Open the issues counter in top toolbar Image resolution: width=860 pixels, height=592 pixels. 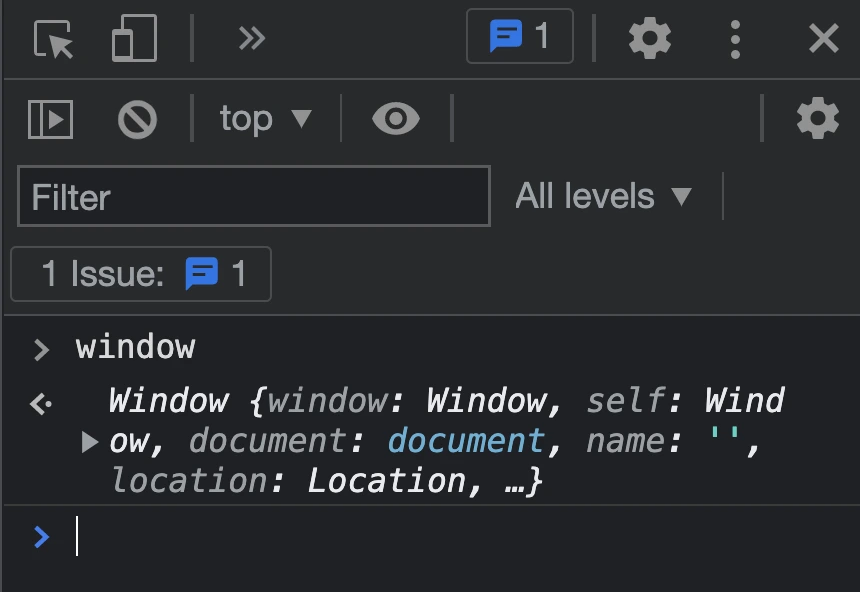click(519, 36)
